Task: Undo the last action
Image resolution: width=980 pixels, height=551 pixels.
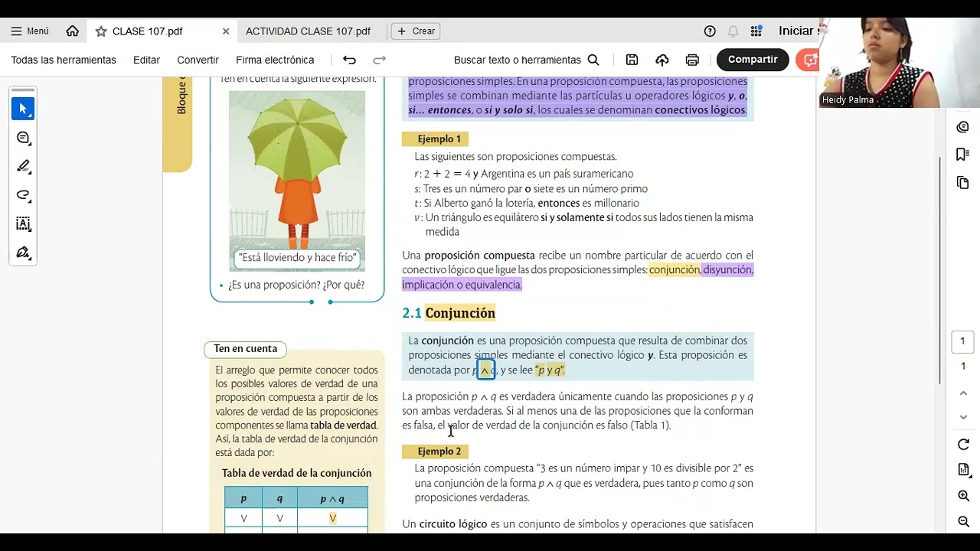Action: coord(350,60)
